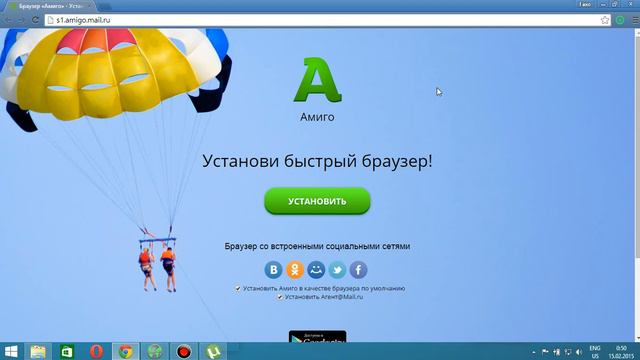Open a new tab beside the Амиго tab

pos(104,7)
